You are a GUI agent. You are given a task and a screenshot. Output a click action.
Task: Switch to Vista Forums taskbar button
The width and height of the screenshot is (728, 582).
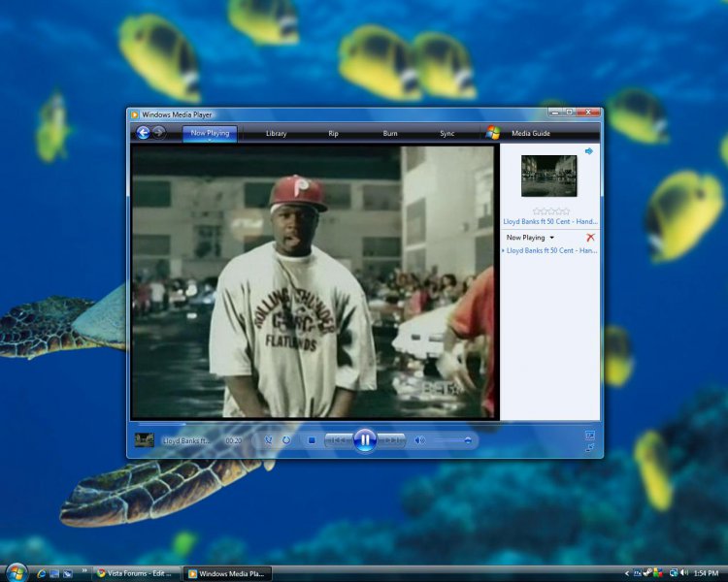tap(136, 573)
